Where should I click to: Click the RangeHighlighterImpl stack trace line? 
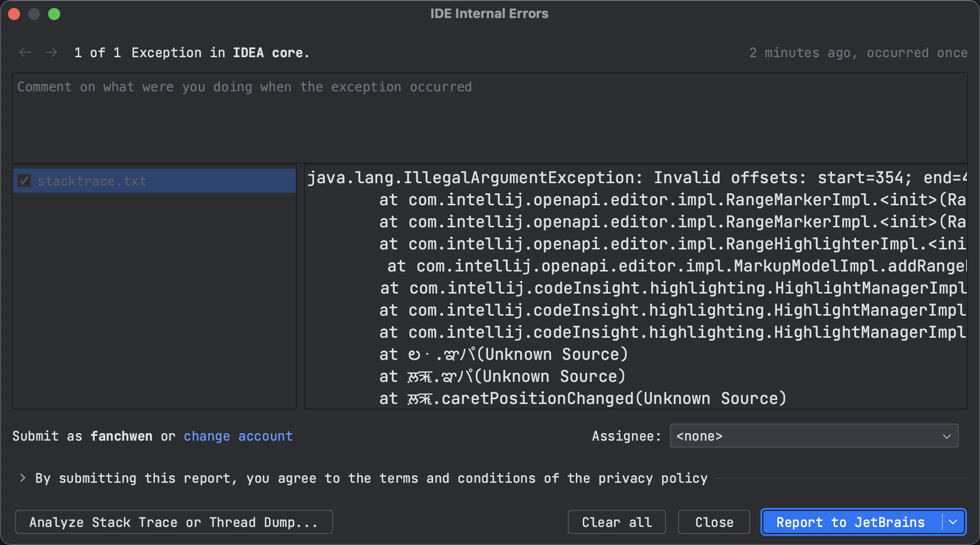click(x=673, y=244)
